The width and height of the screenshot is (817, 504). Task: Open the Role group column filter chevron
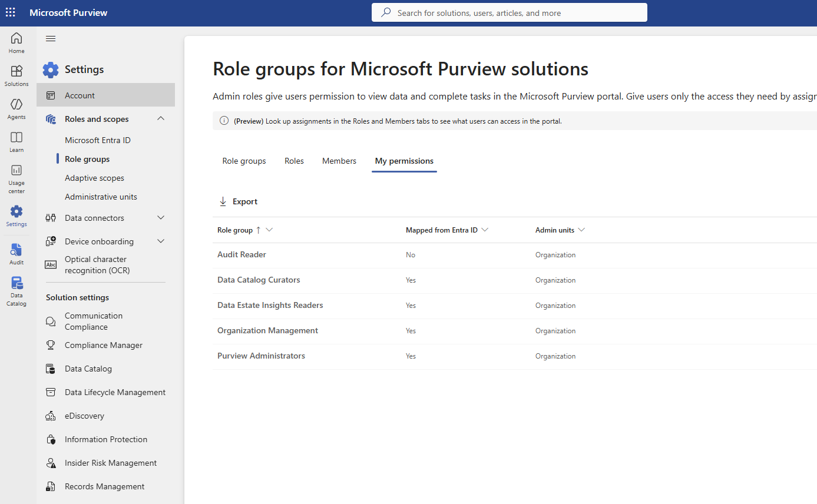coord(269,230)
